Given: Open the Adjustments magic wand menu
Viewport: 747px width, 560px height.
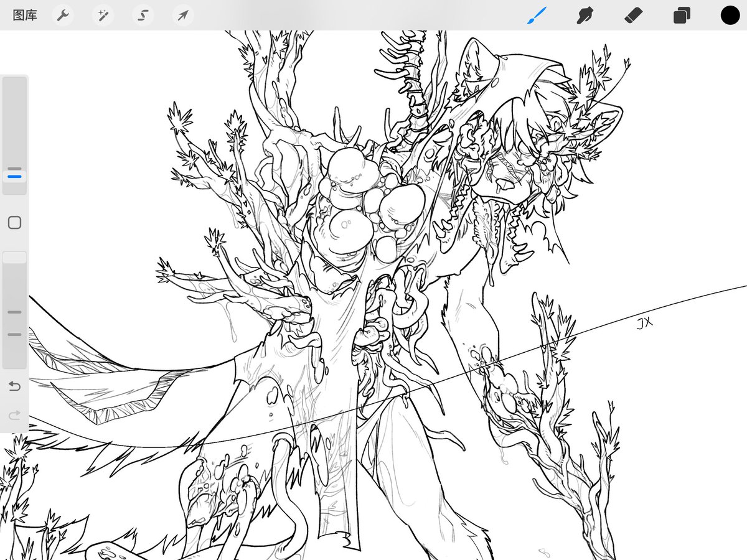Looking at the screenshot, I should pyautogui.click(x=103, y=16).
